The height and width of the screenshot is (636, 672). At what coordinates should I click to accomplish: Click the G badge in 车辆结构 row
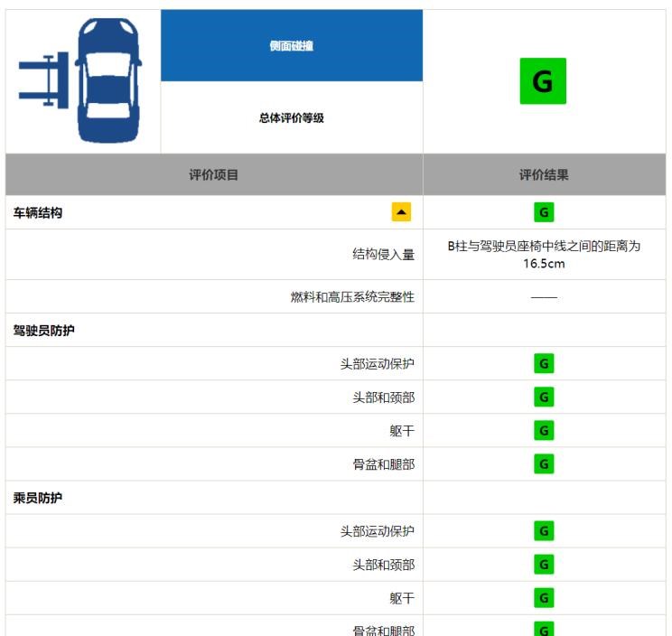point(544,212)
